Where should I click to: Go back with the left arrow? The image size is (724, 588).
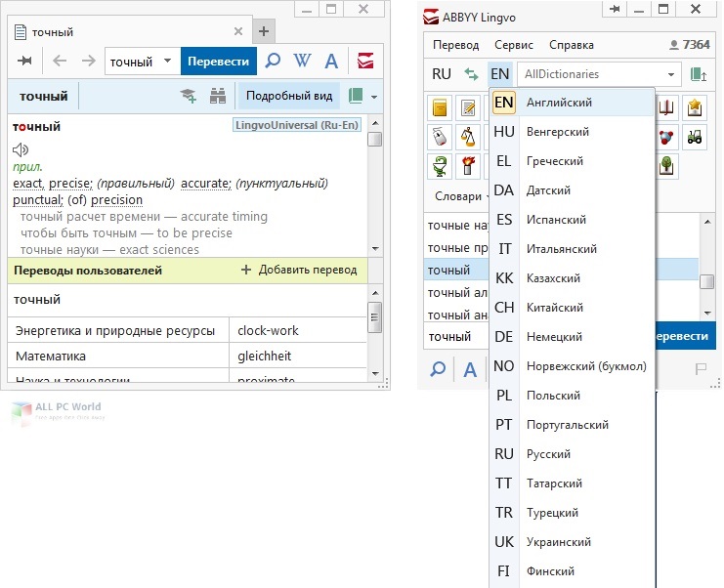pos(60,61)
